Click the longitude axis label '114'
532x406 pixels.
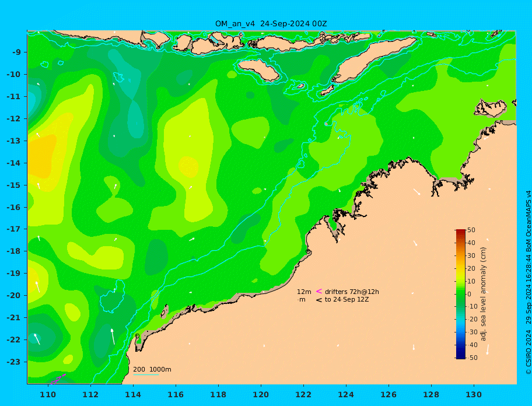(133, 394)
